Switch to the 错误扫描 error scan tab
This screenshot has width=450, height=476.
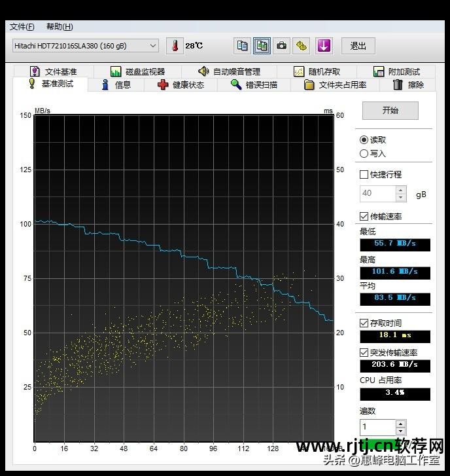pyautogui.click(x=254, y=84)
